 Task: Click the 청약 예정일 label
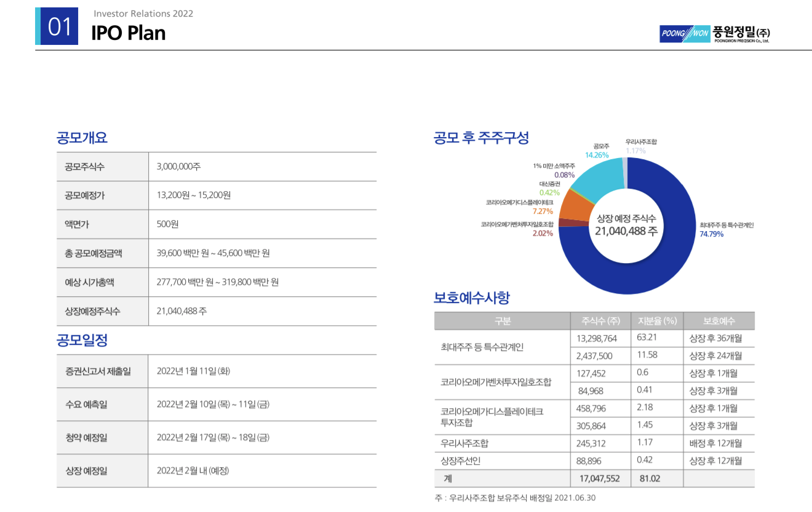click(86, 438)
